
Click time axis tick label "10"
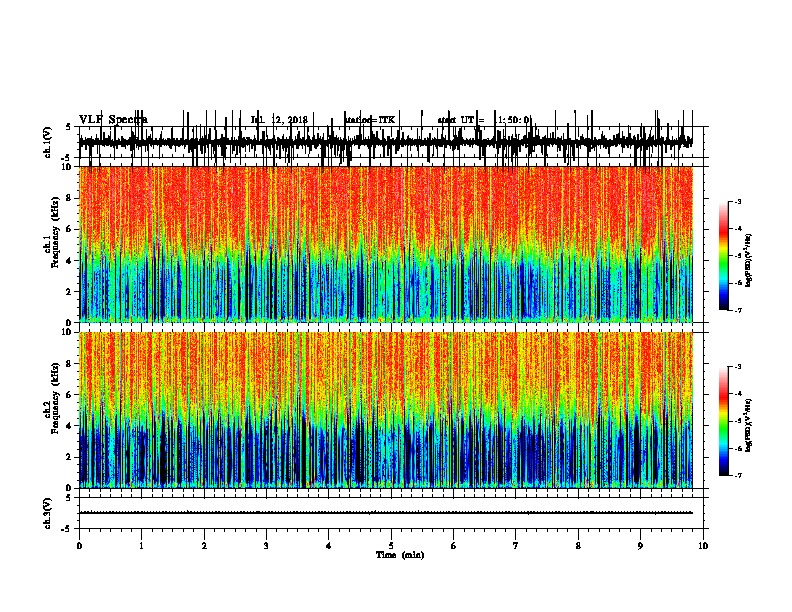[703, 545]
